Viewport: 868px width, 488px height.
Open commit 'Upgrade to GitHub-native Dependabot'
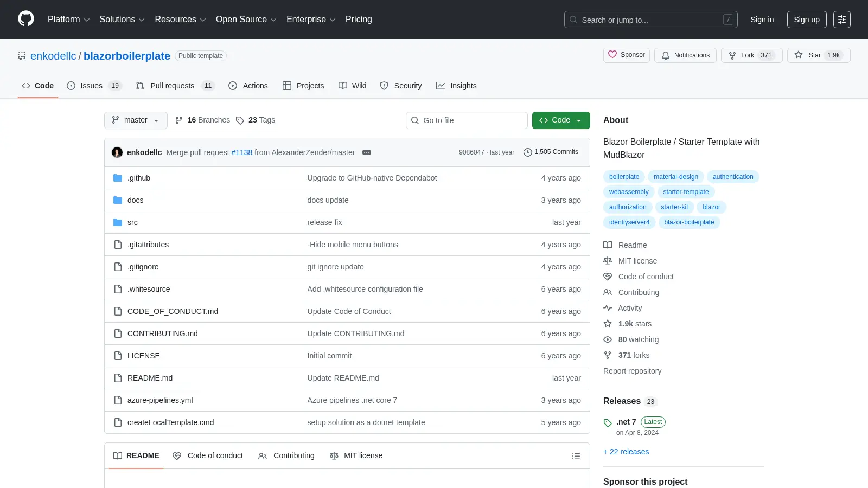click(372, 178)
